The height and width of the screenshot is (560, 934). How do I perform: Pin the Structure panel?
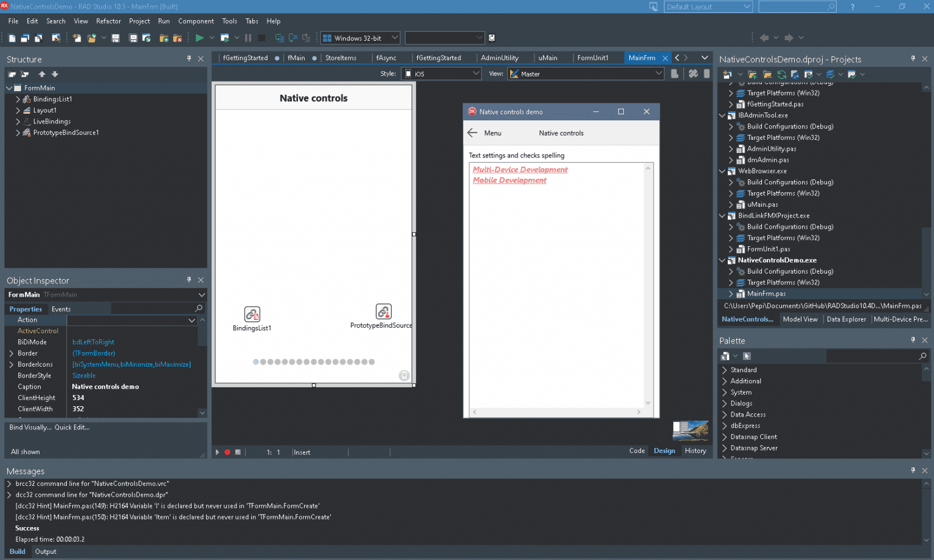click(189, 58)
